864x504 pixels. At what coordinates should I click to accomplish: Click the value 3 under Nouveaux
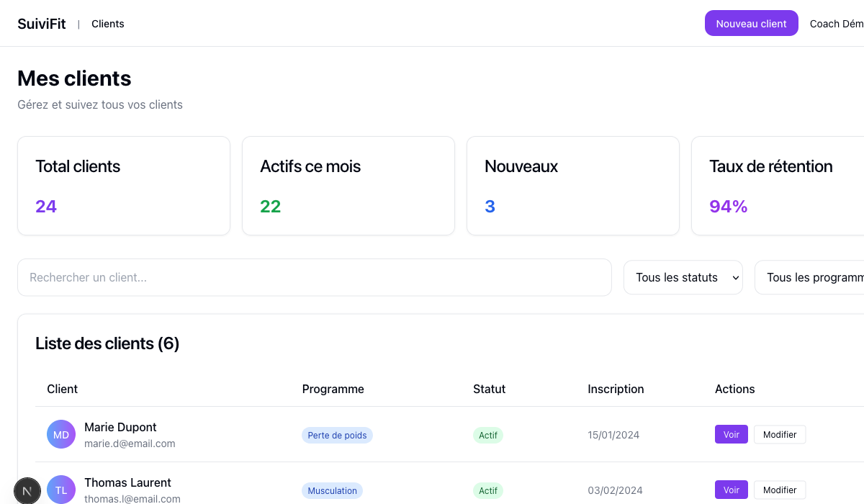click(x=490, y=207)
